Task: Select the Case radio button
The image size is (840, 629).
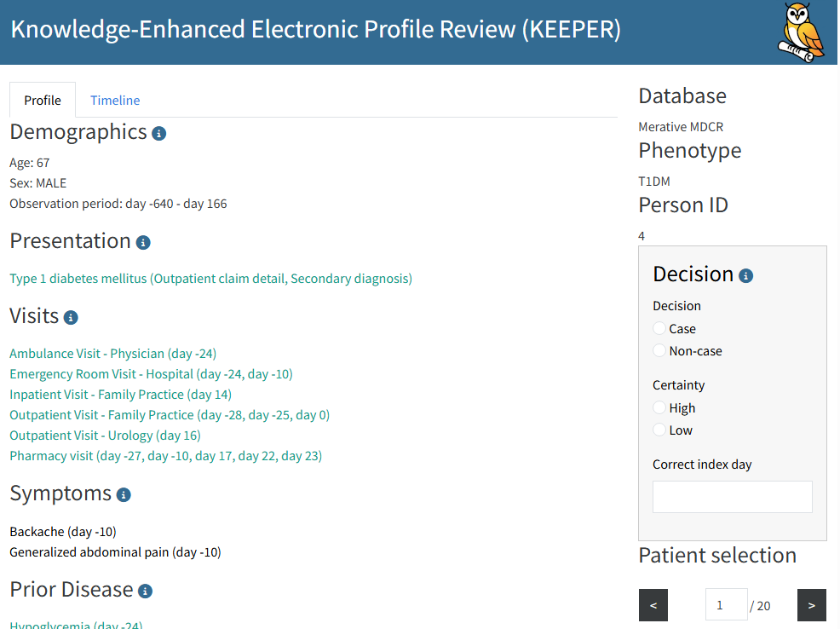Action: pyautogui.click(x=659, y=329)
